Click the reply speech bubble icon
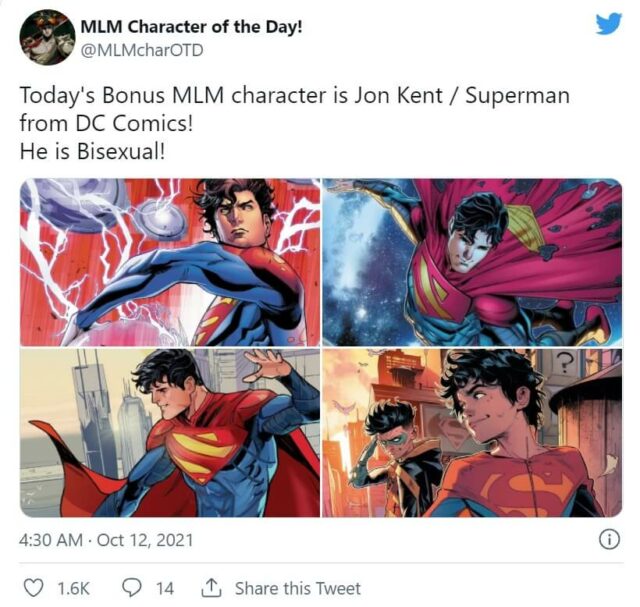Image resolution: width=640 pixels, height=607 pixels. coord(133,588)
